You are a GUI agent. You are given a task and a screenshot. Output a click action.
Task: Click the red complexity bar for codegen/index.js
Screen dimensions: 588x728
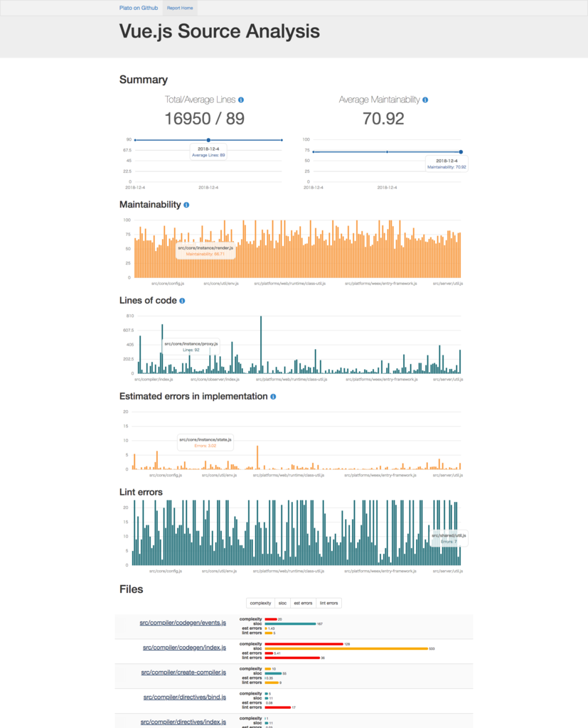[x=304, y=644]
